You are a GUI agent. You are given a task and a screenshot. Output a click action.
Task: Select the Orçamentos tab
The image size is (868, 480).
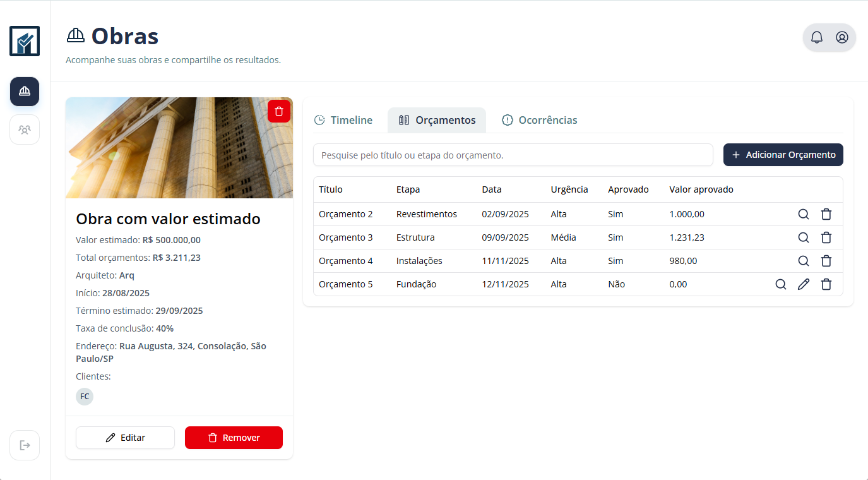pyautogui.click(x=437, y=120)
